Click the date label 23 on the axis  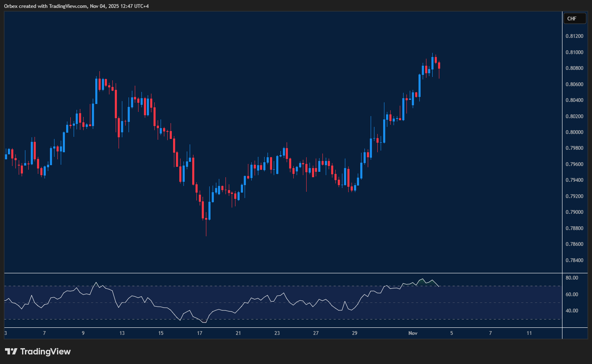(x=277, y=333)
